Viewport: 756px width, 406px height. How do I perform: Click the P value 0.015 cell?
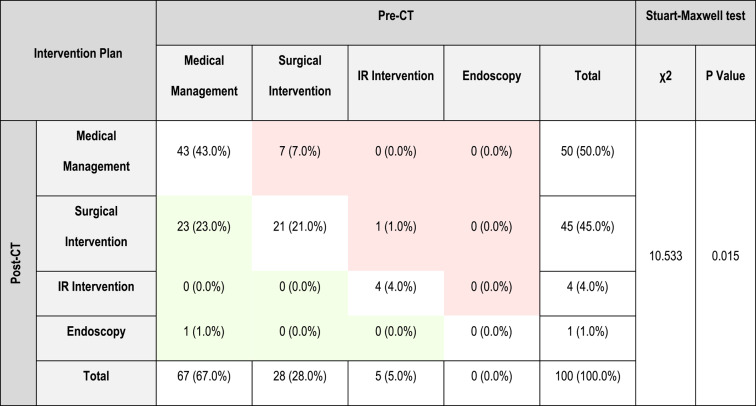tap(723, 255)
